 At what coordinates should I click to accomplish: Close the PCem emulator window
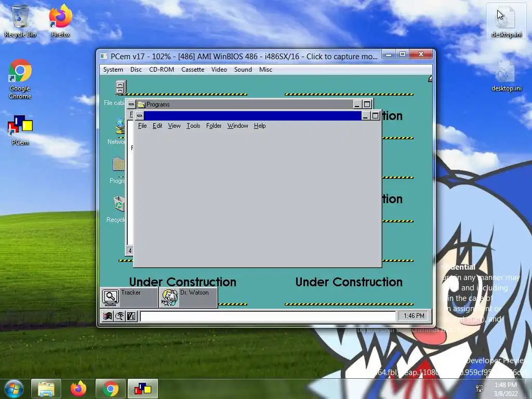(x=421, y=54)
